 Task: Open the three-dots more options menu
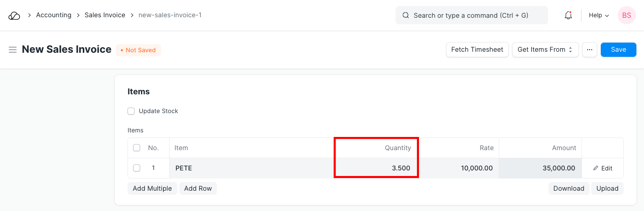coord(590,50)
